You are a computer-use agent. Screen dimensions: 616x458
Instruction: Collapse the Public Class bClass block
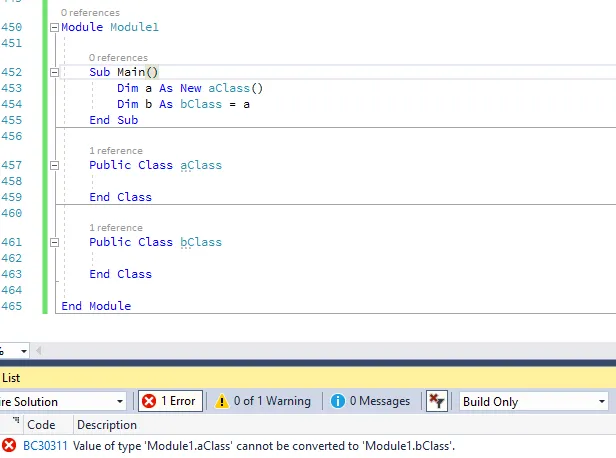coord(55,242)
